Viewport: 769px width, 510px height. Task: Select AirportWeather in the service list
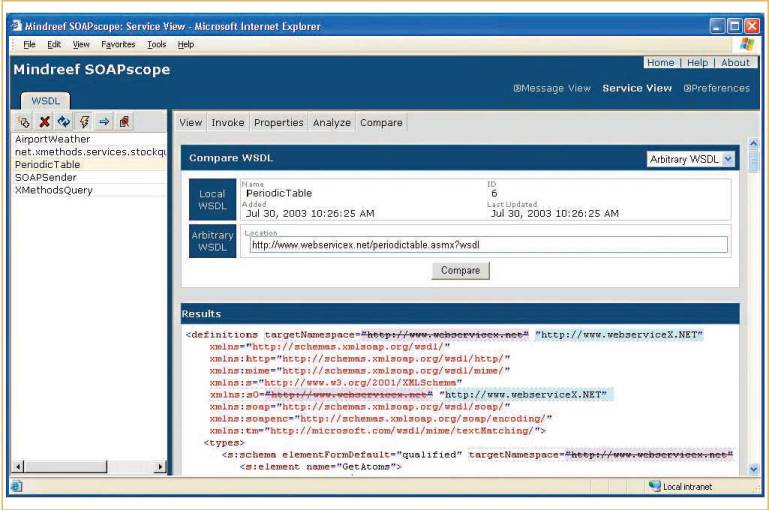tap(89, 139)
